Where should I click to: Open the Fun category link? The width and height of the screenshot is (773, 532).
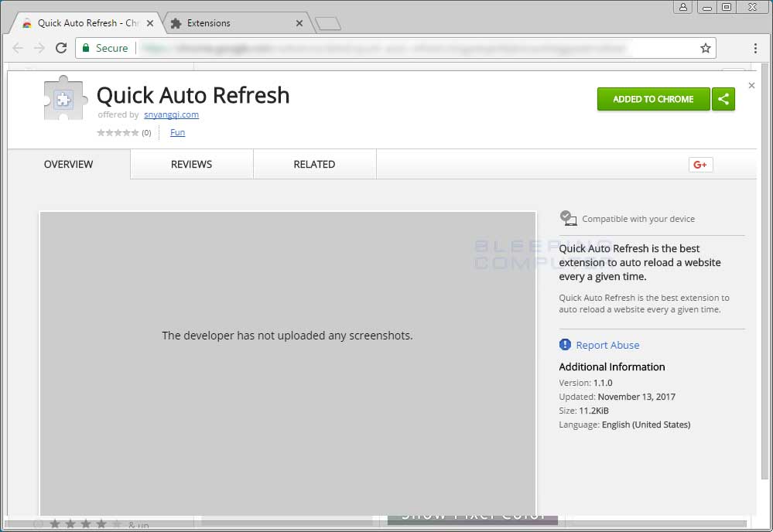177,132
